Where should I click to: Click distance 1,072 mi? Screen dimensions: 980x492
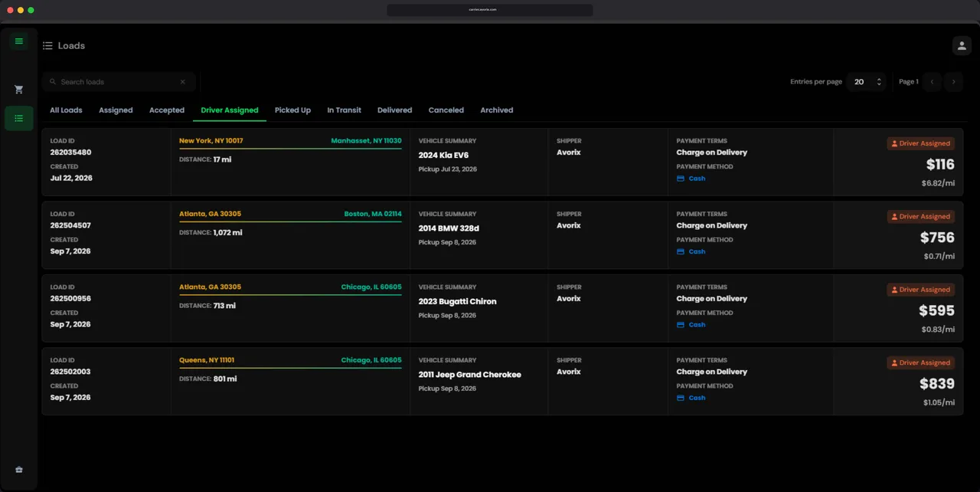[227, 233]
